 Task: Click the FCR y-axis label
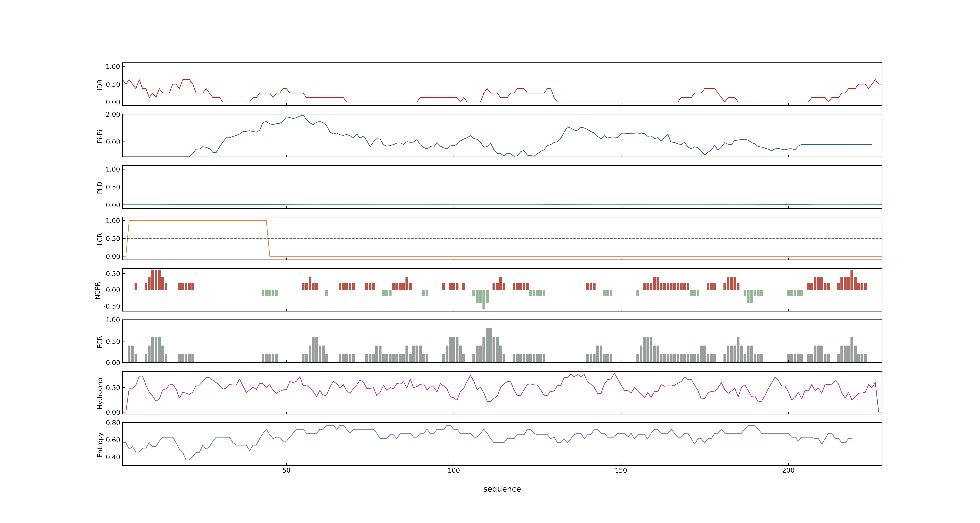(100, 342)
